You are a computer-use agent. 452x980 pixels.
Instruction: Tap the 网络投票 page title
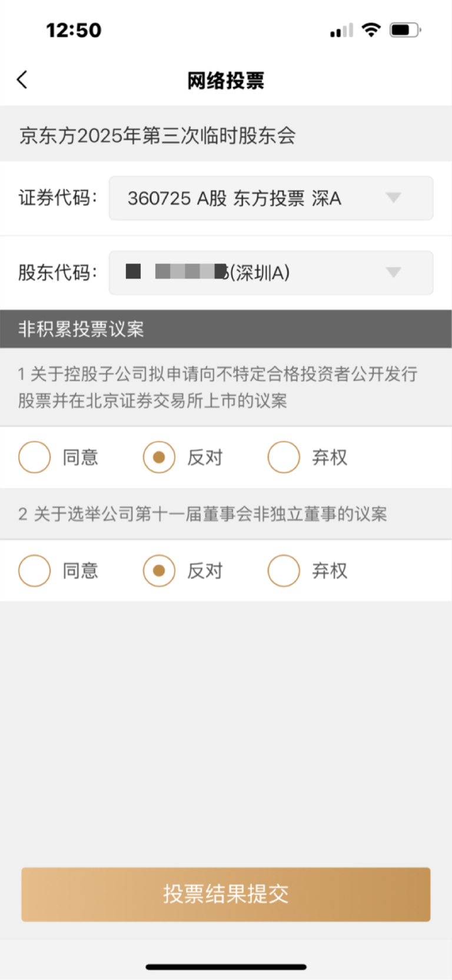(226, 80)
